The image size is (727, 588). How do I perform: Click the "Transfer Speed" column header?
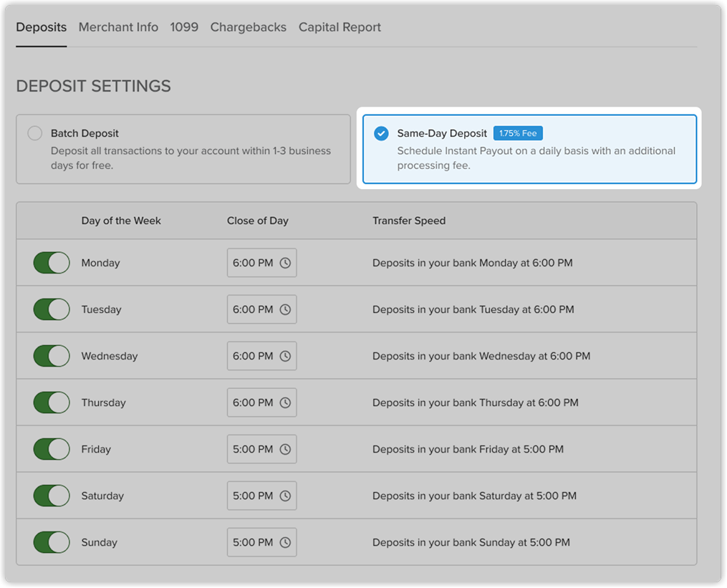(409, 221)
